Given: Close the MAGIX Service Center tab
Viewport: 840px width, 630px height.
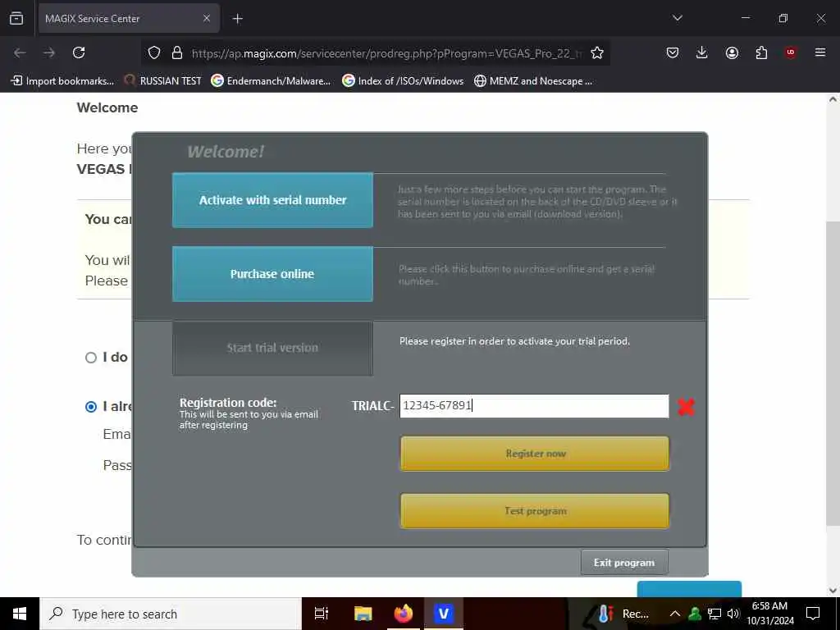Looking at the screenshot, I should click(207, 18).
